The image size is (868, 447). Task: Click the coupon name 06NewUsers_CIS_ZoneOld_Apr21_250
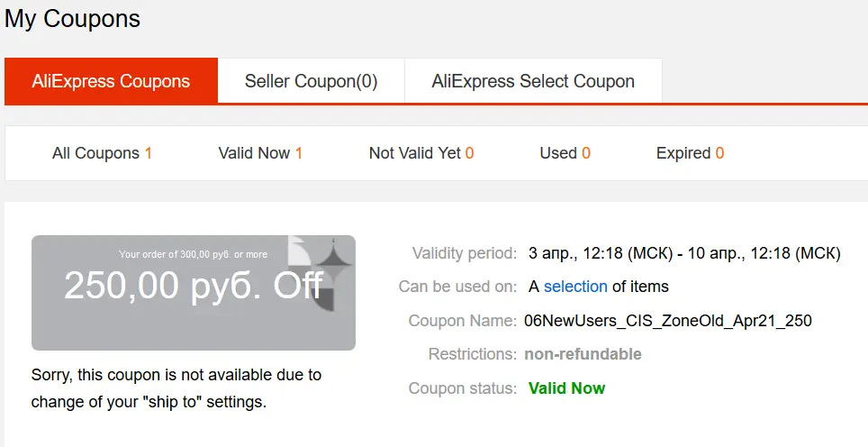668,321
